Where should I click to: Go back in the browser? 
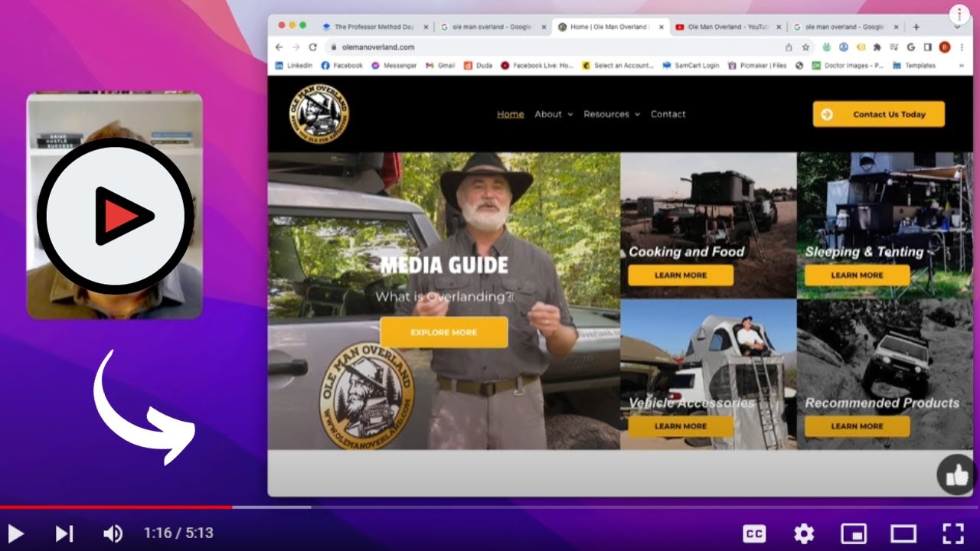coord(279,47)
